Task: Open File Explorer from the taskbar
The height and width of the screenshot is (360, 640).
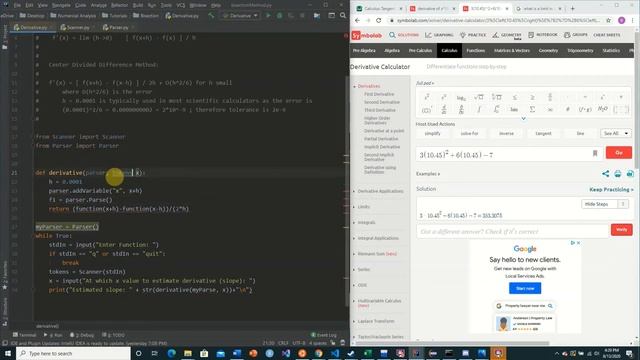Action: point(188,353)
